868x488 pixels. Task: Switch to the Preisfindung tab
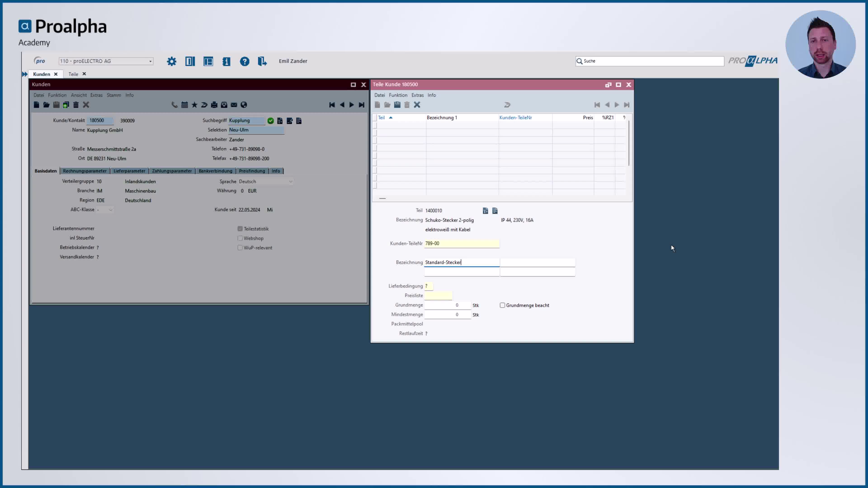pos(252,171)
